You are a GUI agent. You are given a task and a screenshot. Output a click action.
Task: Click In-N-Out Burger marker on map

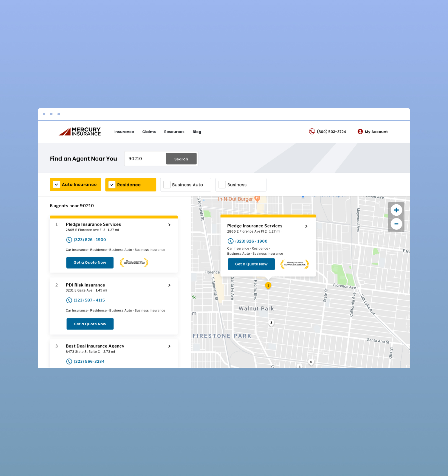coord(257,199)
